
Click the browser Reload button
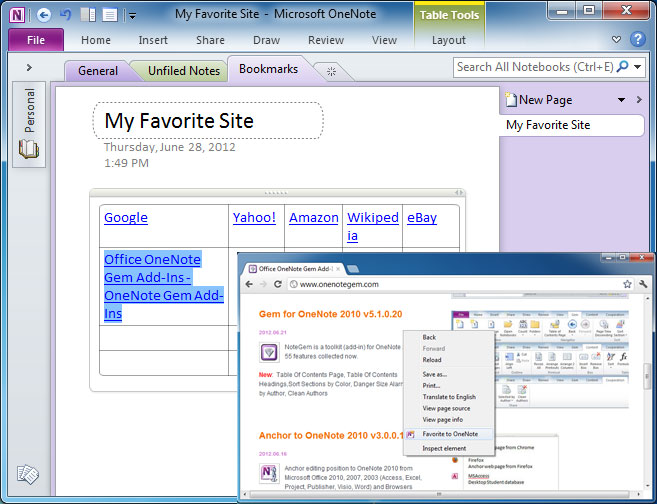[x=277, y=284]
